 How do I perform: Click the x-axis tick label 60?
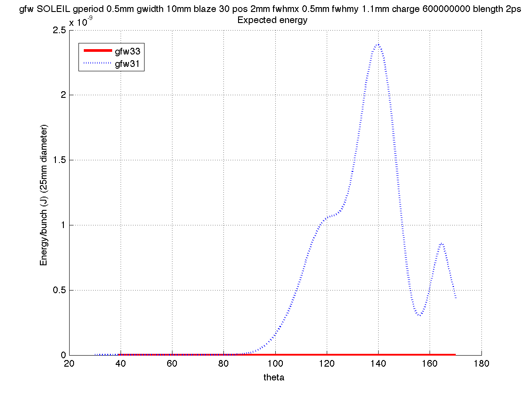pyautogui.click(x=172, y=364)
